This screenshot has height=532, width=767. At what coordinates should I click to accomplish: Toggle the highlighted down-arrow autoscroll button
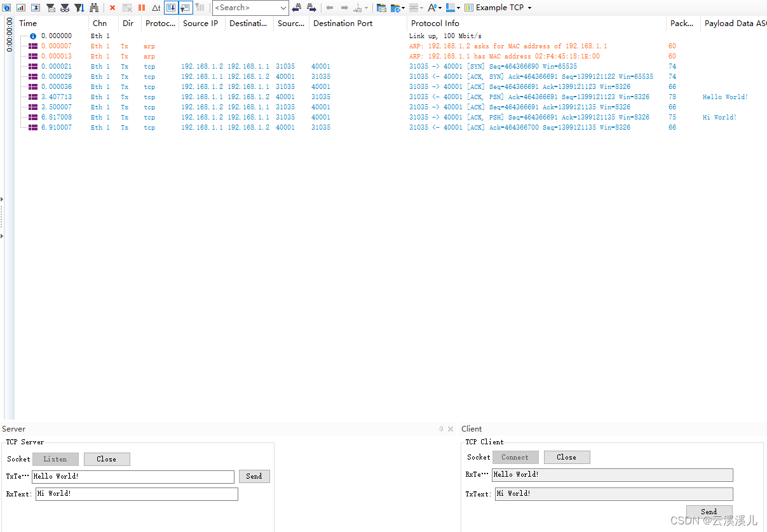coord(171,8)
